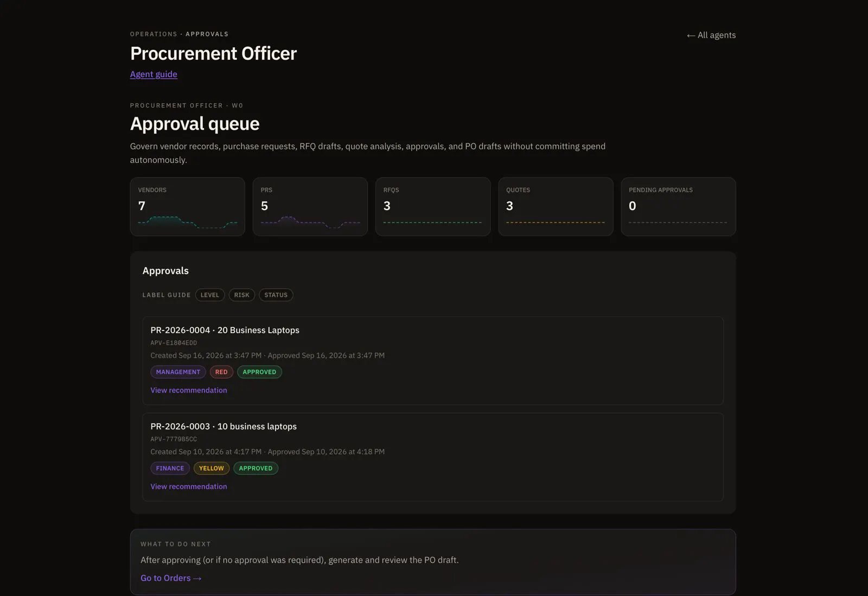868x596 pixels.
Task: Select the PR-2026-0004 · 20 Business Laptops title
Action: click(225, 330)
